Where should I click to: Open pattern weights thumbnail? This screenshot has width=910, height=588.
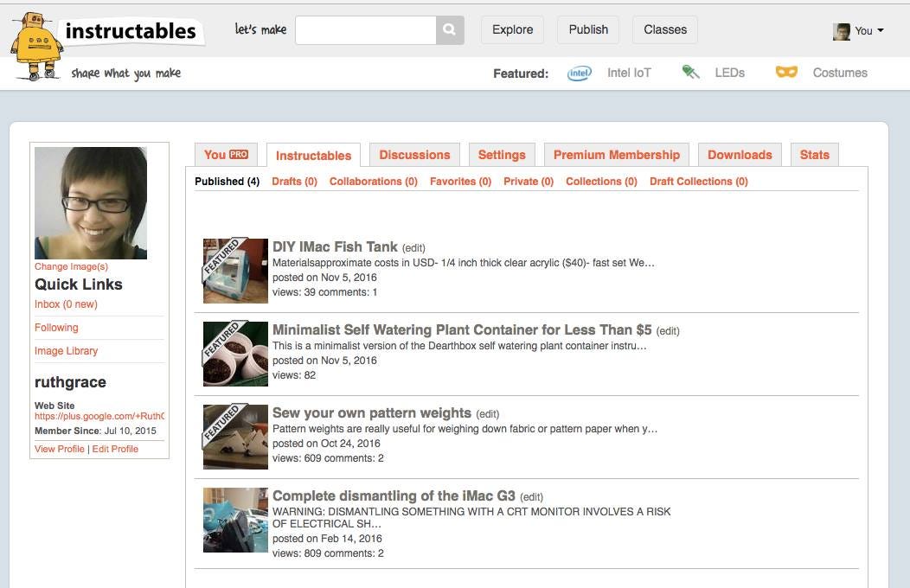click(x=235, y=437)
